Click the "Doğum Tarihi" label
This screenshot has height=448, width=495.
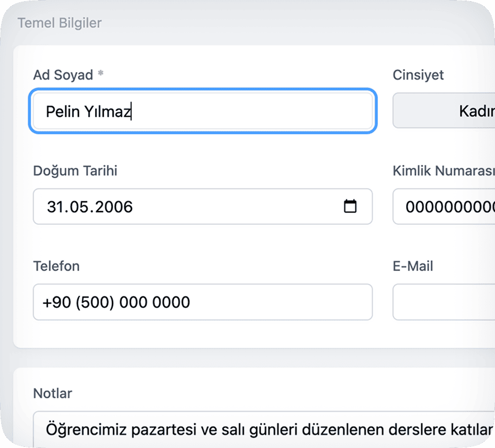click(75, 170)
